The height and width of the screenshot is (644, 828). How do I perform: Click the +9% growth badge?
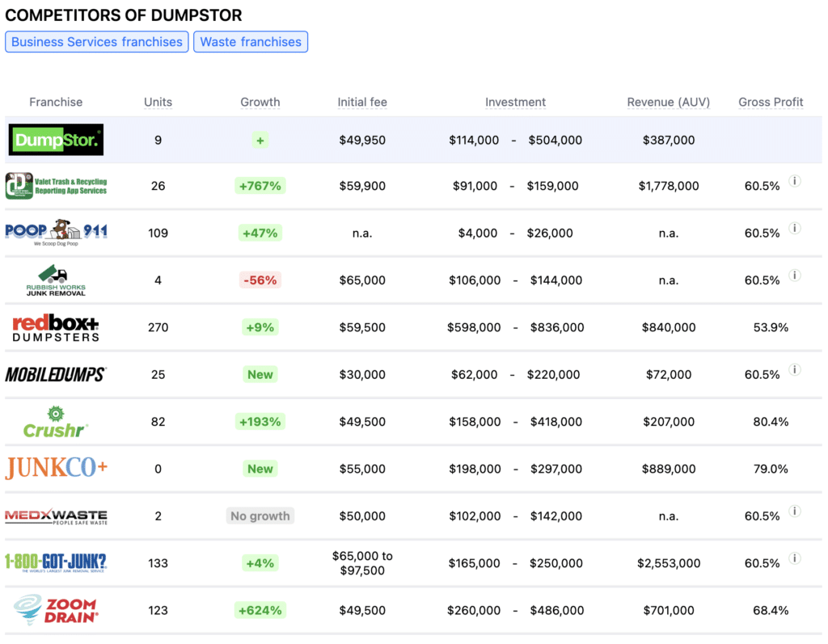tap(260, 327)
